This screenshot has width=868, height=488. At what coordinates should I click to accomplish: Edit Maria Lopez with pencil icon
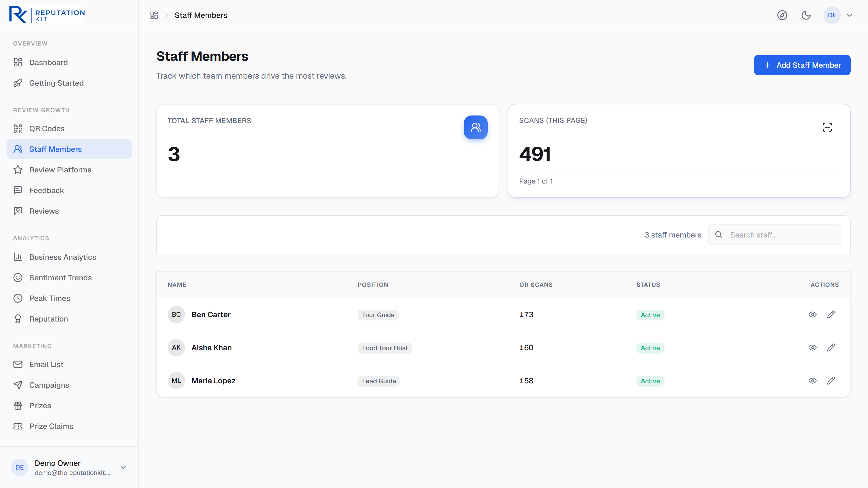pyautogui.click(x=831, y=381)
